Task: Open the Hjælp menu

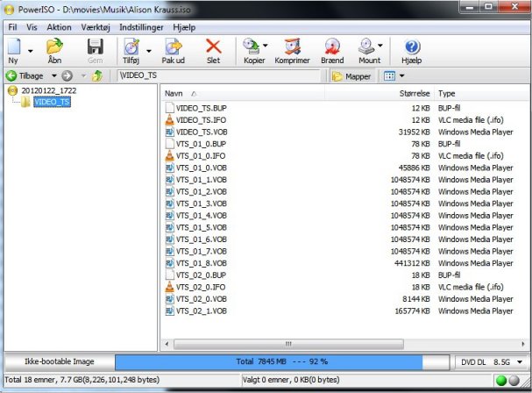Action: click(184, 27)
